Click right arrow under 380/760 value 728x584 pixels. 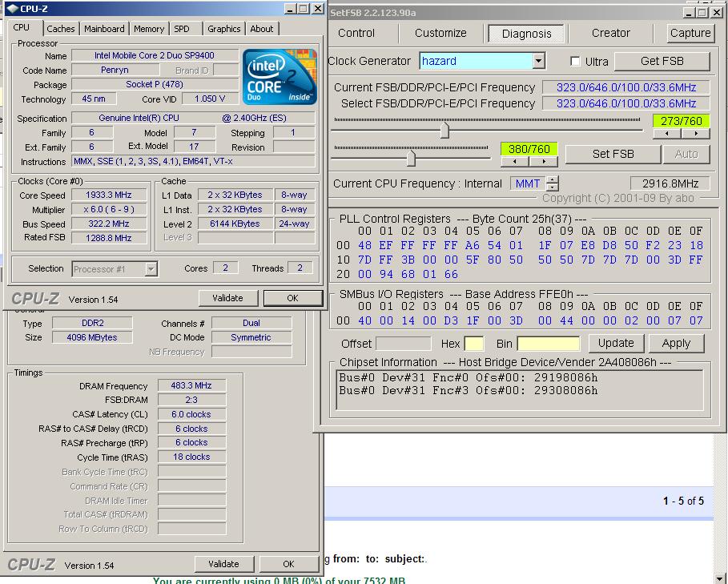(543, 162)
